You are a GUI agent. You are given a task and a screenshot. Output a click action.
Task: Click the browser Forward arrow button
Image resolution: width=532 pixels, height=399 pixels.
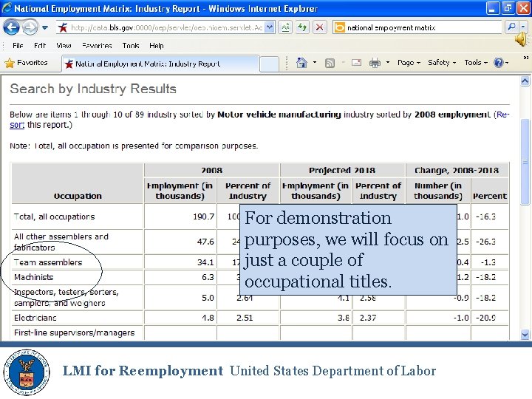click(30, 27)
